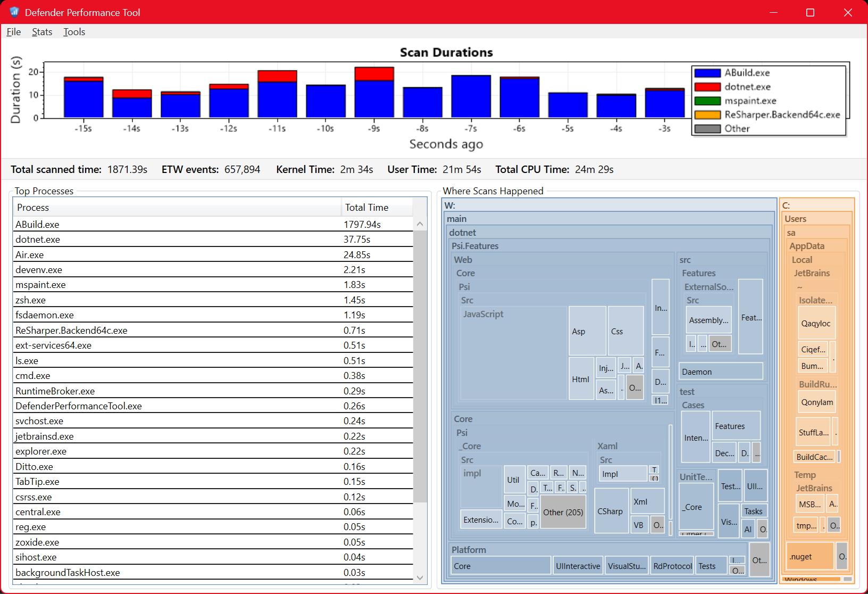Select the ReSharper.Backend64c.exe row in the process list
The width and height of the screenshot is (868, 594).
click(x=213, y=331)
